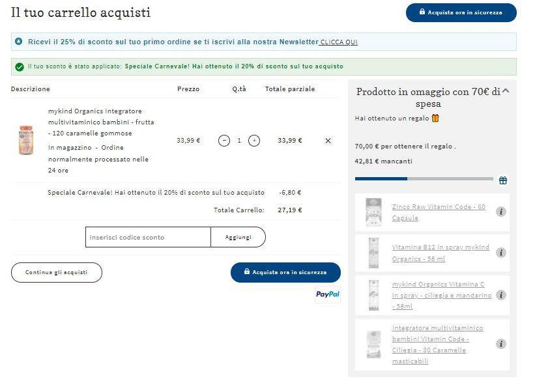Click the bell icon in newsletter banner
The height and width of the screenshot is (392, 535).
(x=19, y=42)
